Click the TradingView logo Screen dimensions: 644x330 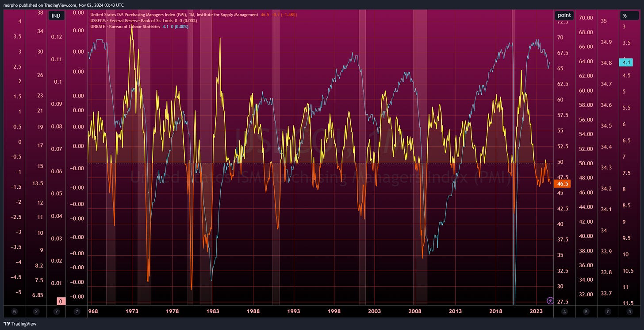[20, 324]
